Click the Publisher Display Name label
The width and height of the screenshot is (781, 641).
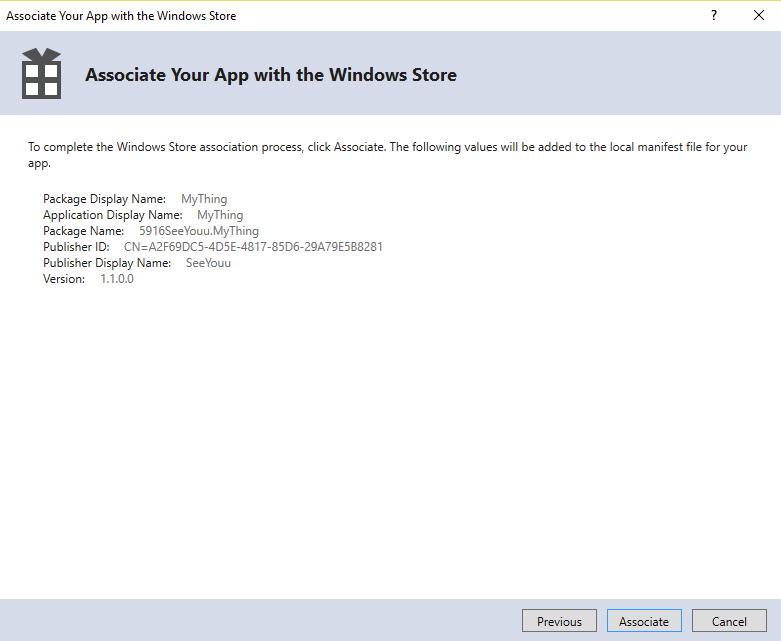[x=107, y=263]
